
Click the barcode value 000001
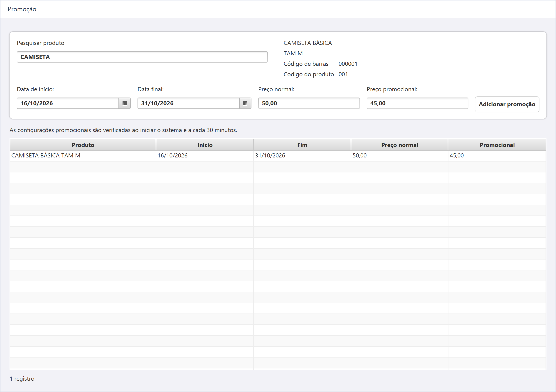point(348,64)
